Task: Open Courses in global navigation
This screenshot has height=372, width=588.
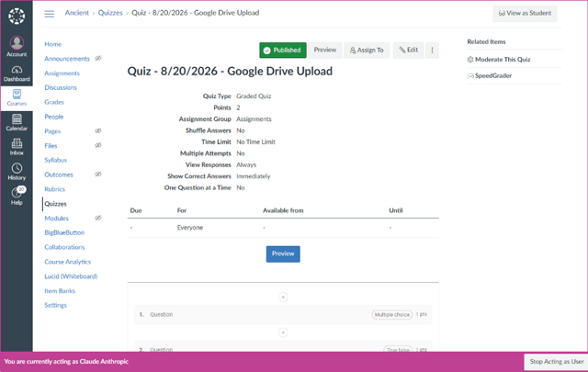Action: click(17, 98)
